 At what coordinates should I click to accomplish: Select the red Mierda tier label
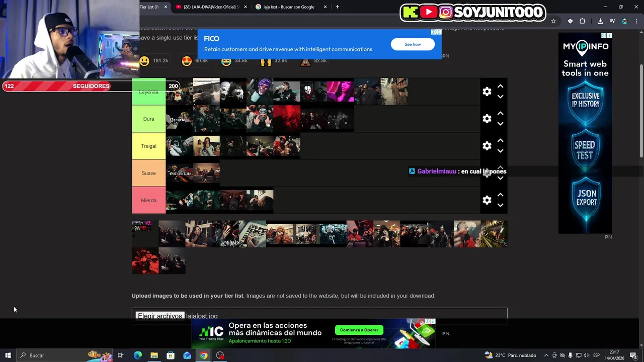148,200
